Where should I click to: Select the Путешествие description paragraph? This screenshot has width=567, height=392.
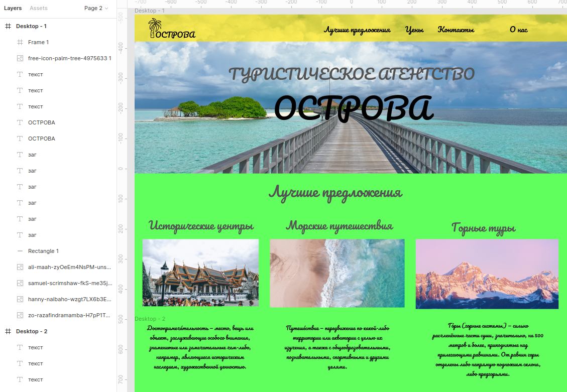pos(337,347)
